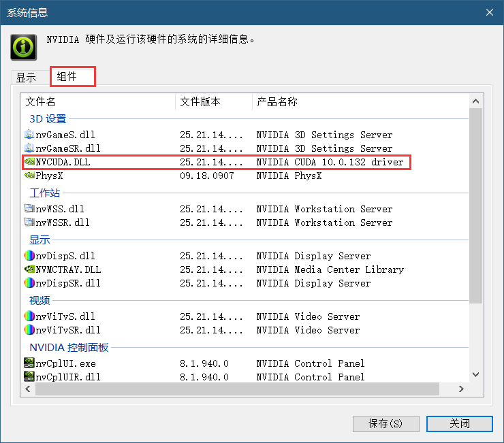Click nvCplUIR.dll version 8.1.940.0
The width and height of the screenshot is (504, 443).
pyautogui.click(x=204, y=377)
